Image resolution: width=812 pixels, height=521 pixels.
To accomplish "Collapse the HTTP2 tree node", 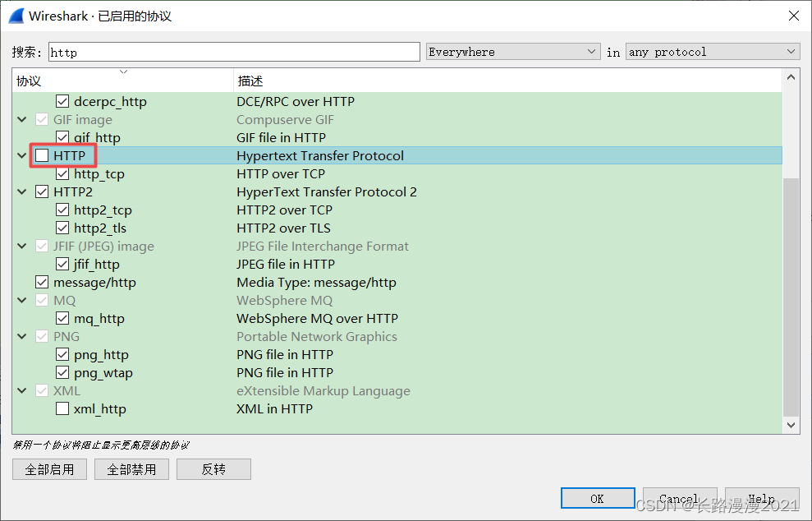I will click(x=21, y=191).
